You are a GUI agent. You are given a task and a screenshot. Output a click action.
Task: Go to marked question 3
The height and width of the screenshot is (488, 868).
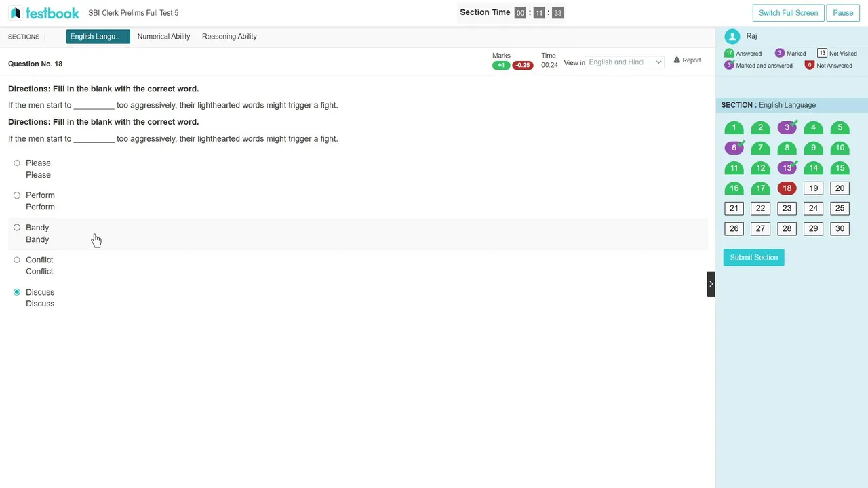[787, 127]
